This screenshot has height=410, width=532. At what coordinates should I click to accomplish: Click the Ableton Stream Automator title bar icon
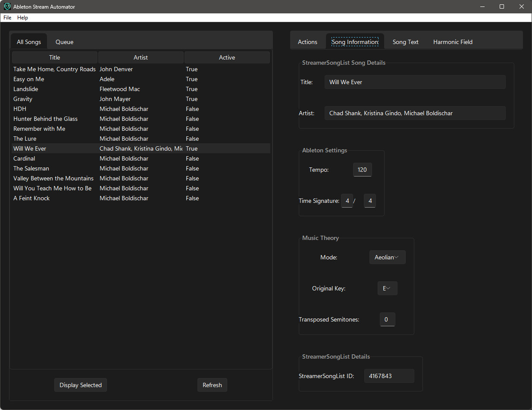tap(7, 6)
